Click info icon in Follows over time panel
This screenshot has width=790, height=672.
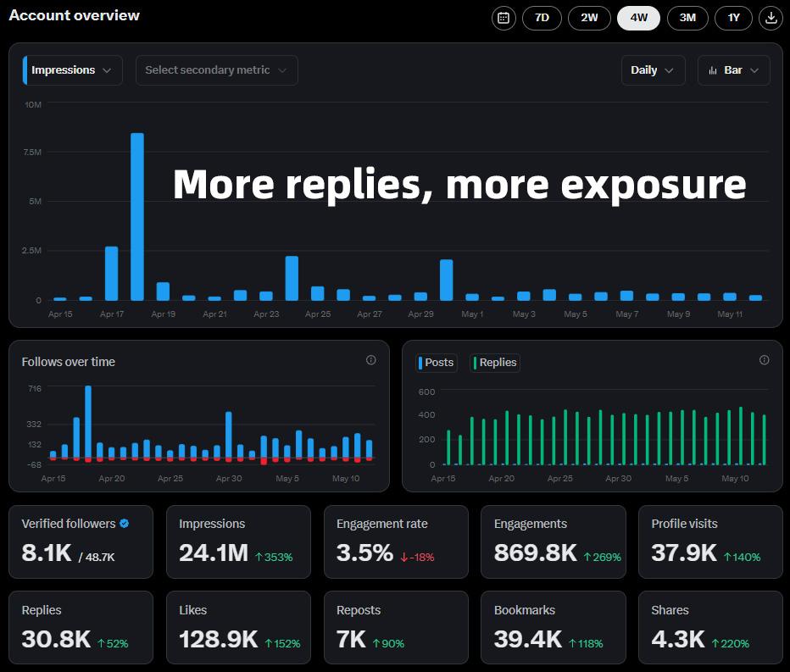tap(370, 360)
